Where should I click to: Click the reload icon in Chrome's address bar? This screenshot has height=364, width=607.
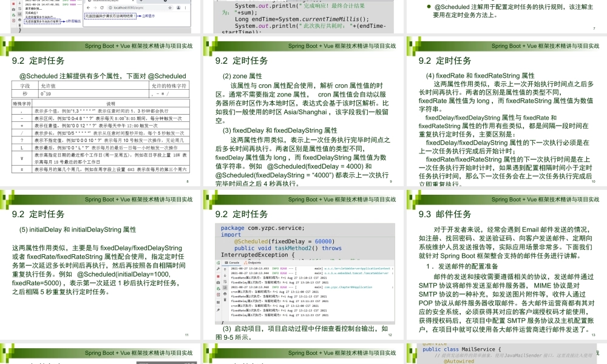point(102,7)
